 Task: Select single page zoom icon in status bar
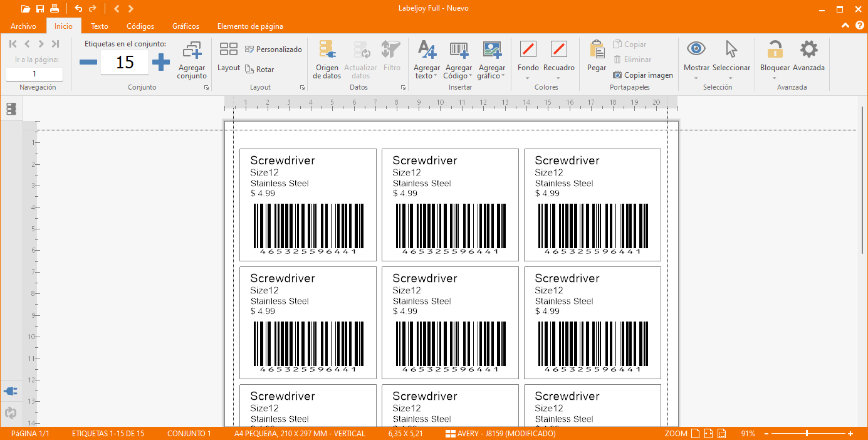click(x=695, y=434)
